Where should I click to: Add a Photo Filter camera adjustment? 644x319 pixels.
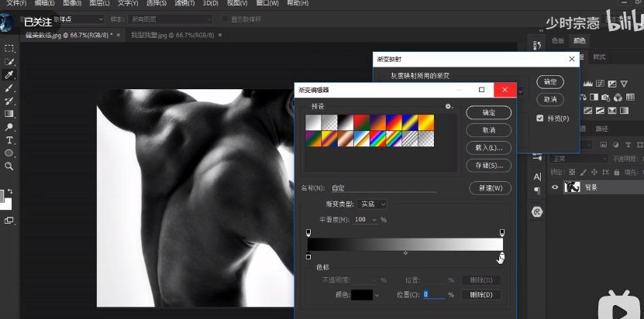[x=606, y=98]
